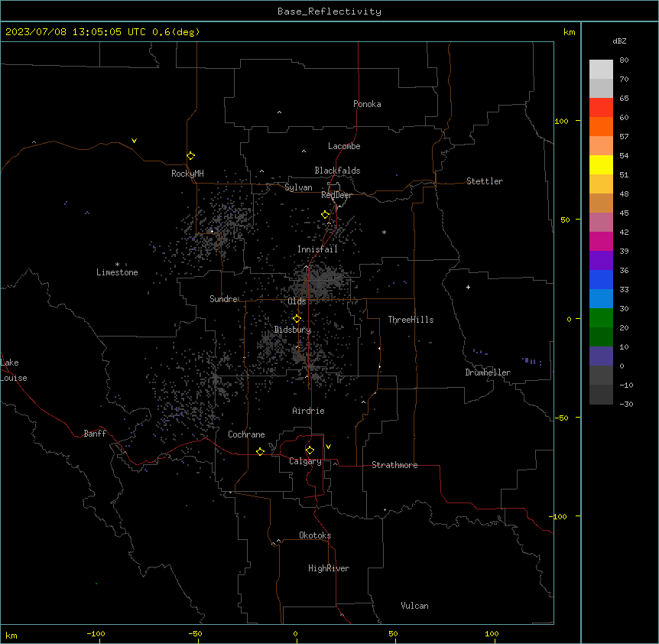Image resolution: width=659 pixels, height=644 pixels.
Task: Click the RockyMH label
Action: click(187, 174)
